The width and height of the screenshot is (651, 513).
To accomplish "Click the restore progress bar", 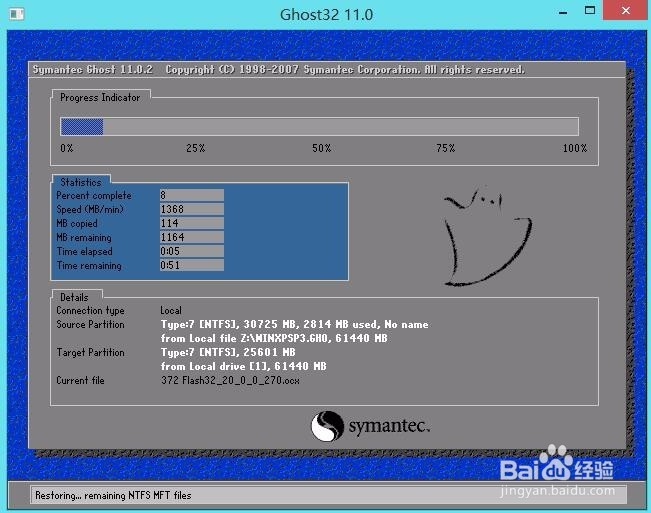I will pos(319,127).
